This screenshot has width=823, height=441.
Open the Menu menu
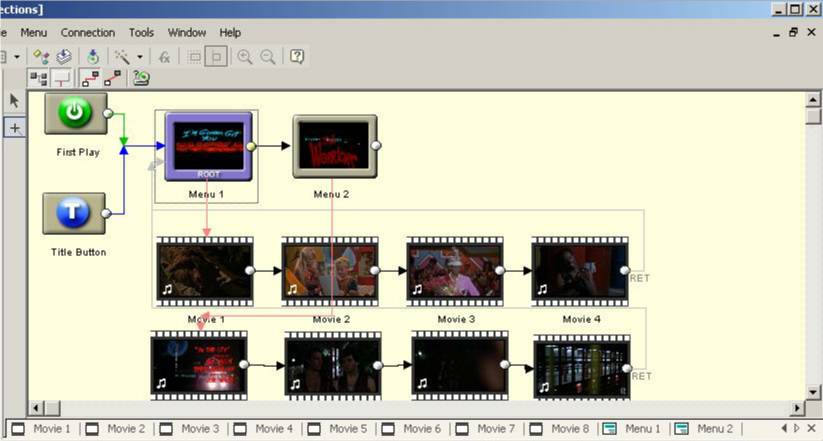[x=34, y=33]
